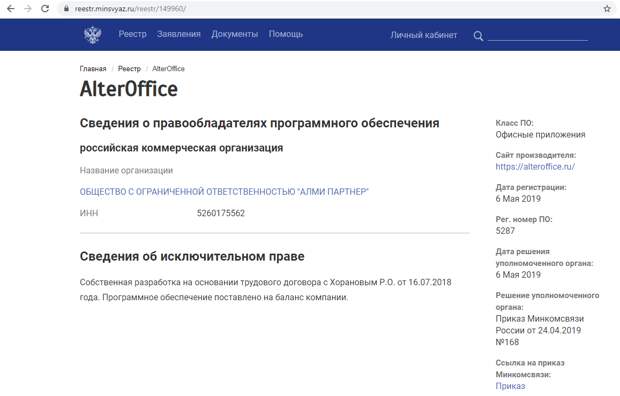Viewport: 620px width, 396px height.
Task: Open the АЛМИ ПАРТНЕР organization link
Action: click(224, 192)
